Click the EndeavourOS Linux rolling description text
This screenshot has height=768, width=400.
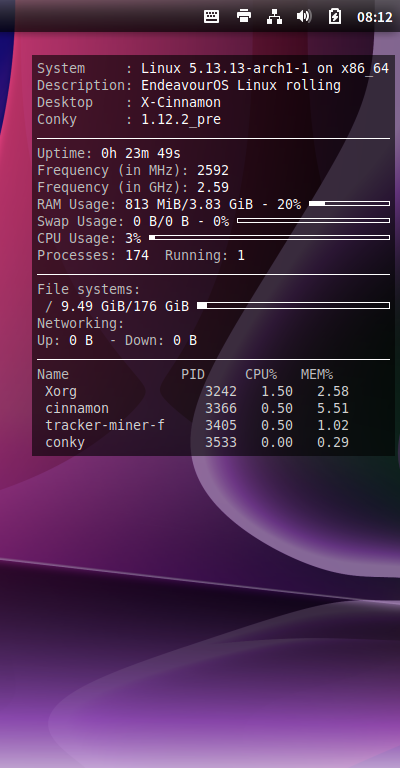point(241,85)
